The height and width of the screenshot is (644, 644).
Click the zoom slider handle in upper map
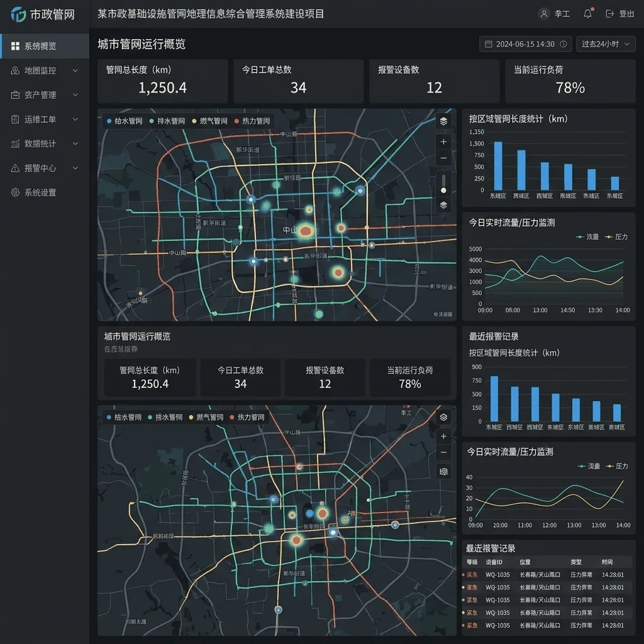(443, 191)
